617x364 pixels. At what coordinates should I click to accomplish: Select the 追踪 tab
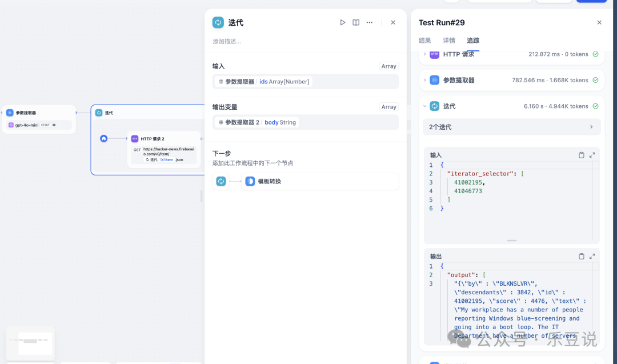[x=472, y=41]
